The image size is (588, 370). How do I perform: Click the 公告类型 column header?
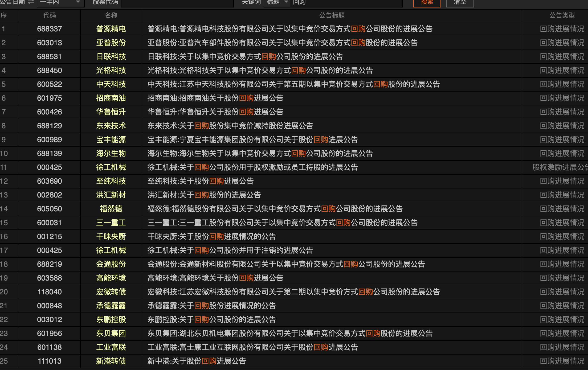coord(562,15)
